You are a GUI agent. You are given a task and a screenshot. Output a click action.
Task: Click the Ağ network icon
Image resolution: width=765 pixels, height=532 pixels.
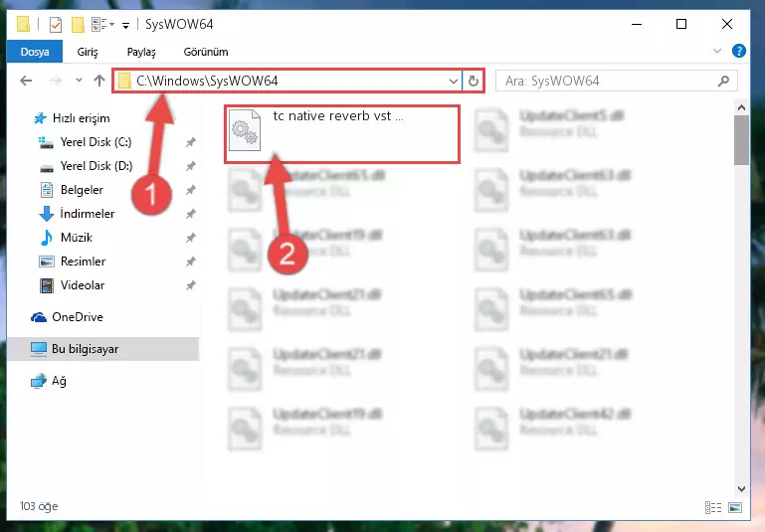(39, 381)
